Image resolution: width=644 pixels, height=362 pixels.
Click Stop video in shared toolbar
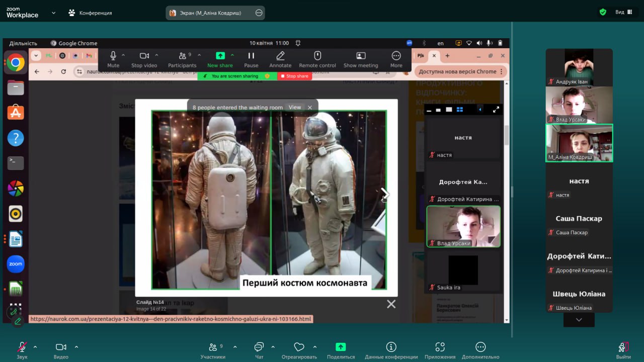click(144, 59)
